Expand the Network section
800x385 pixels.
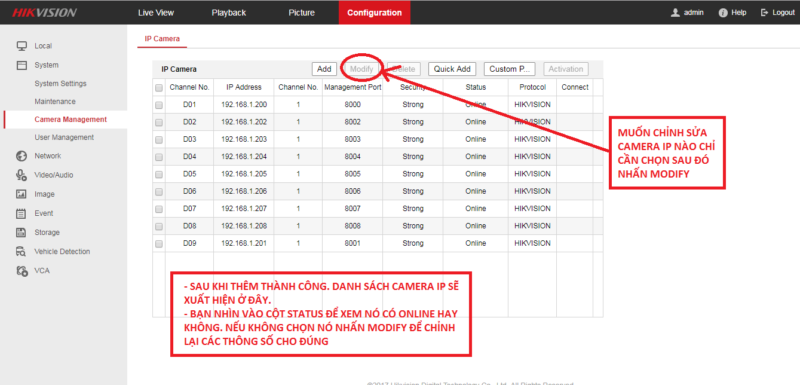click(47, 156)
